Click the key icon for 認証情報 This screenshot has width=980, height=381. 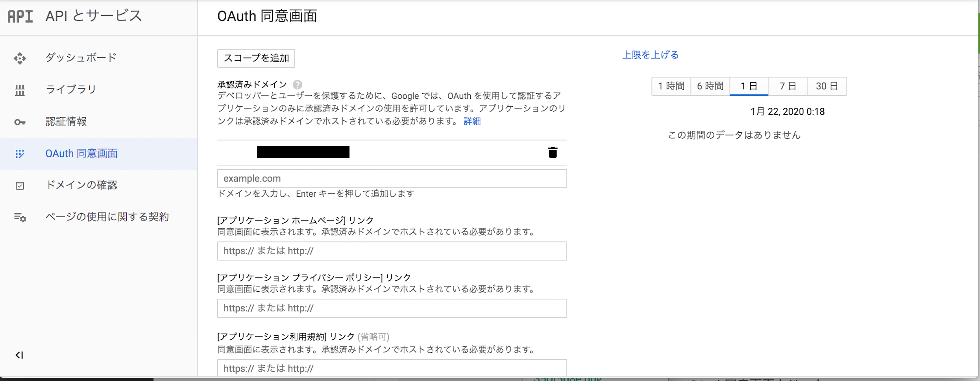coord(20,122)
